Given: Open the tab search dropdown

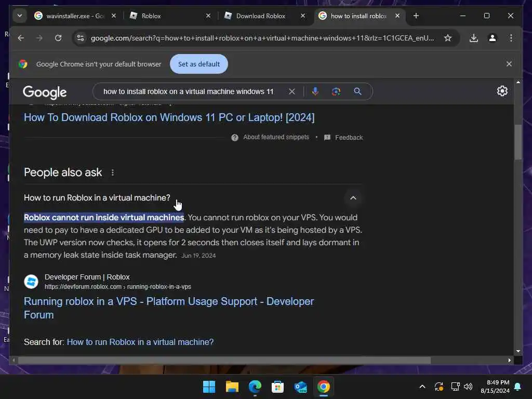Looking at the screenshot, I should (x=20, y=16).
